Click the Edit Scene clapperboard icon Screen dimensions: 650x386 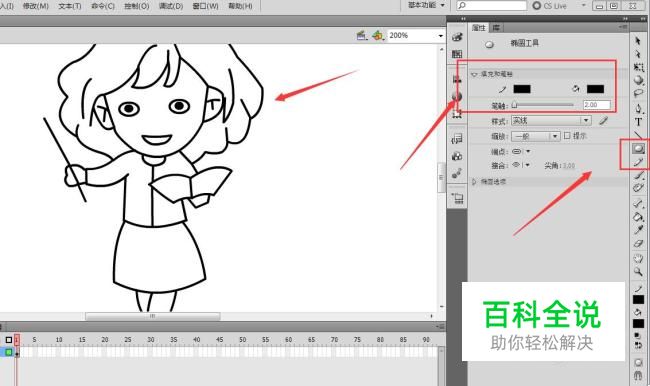(x=361, y=36)
